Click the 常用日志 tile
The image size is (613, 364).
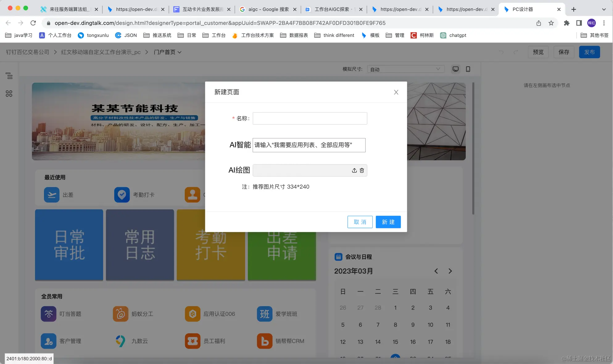pos(140,245)
